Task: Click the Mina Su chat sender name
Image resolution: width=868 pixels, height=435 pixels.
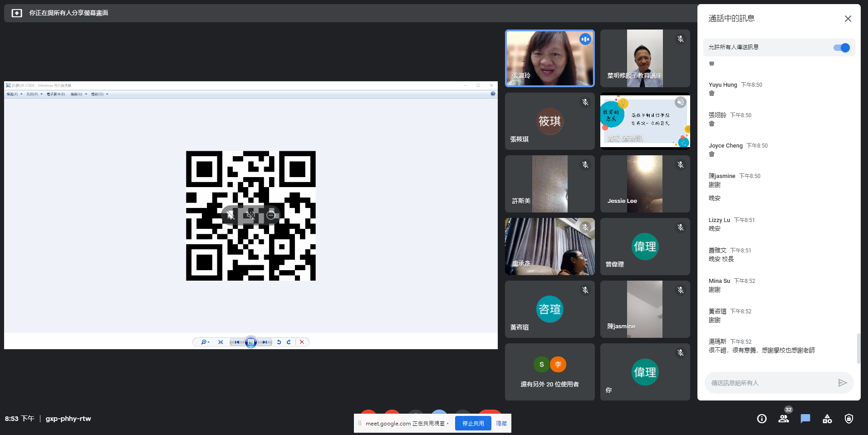Action: [719, 281]
